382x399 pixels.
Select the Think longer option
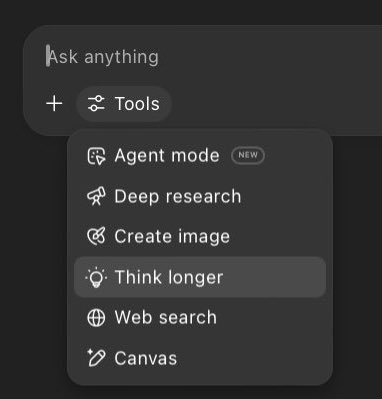click(200, 277)
